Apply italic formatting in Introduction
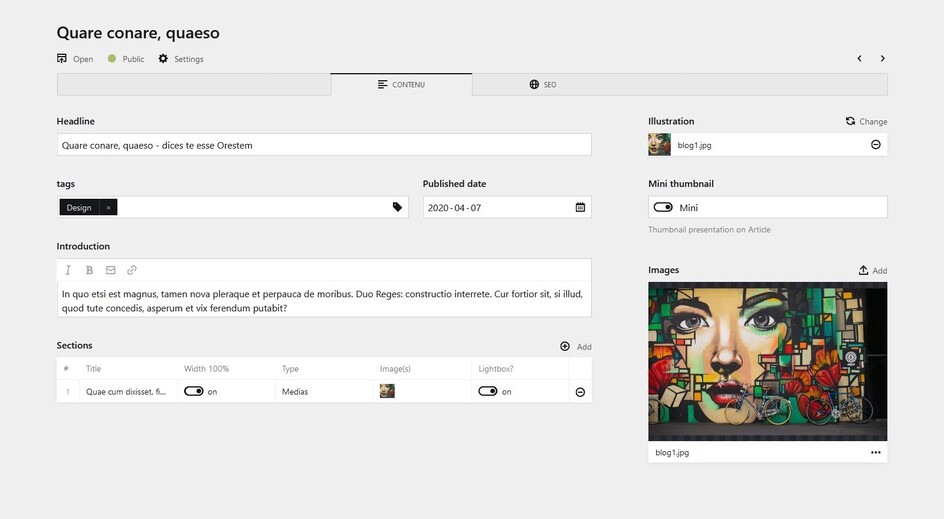 pos(68,270)
